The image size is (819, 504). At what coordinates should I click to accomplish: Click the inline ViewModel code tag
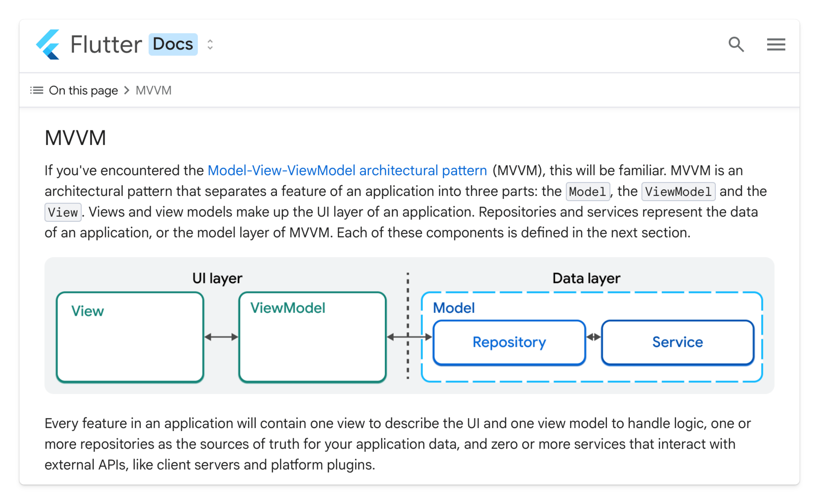[x=678, y=192]
